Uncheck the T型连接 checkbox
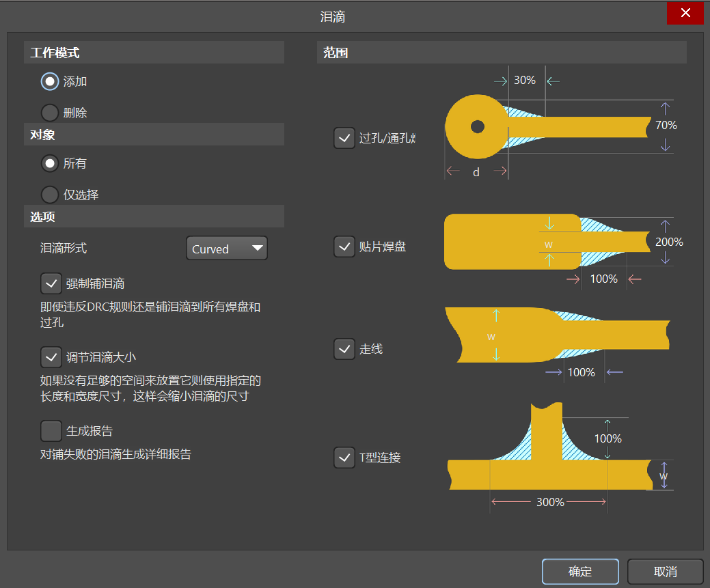This screenshot has width=710, height=588. (x=344, y=458)
